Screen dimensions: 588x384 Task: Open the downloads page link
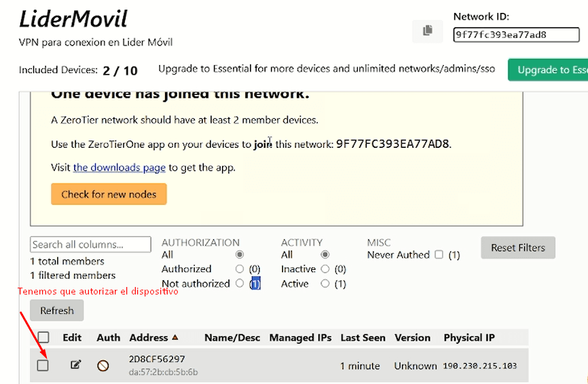click(x=120, y=168)
